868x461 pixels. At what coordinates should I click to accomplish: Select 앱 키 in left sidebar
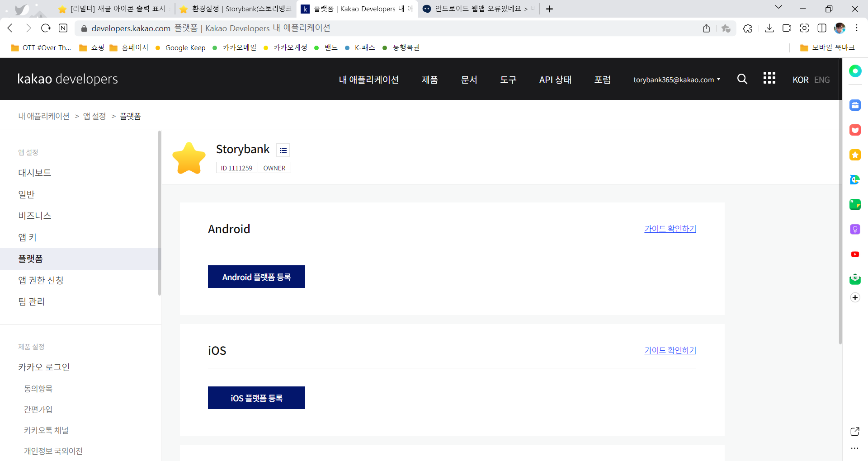pyautogui.click(x=27, y=237)
